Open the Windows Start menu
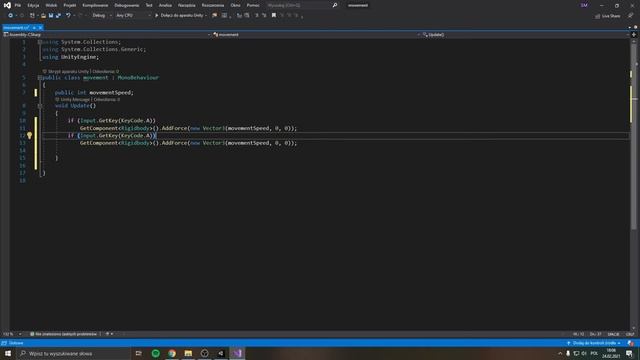The image size is (640, 360). tap(8, 353)
